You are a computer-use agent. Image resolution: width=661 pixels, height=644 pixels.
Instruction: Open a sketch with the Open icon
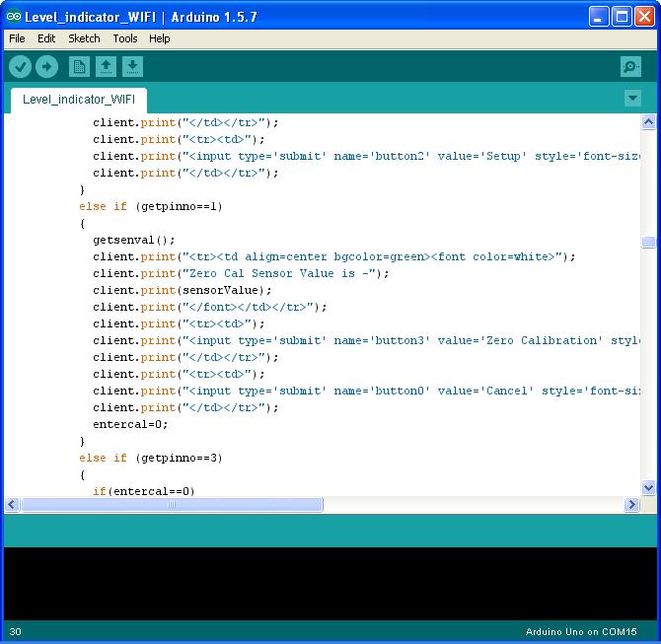pyautogui.click(x=106, y=67)
